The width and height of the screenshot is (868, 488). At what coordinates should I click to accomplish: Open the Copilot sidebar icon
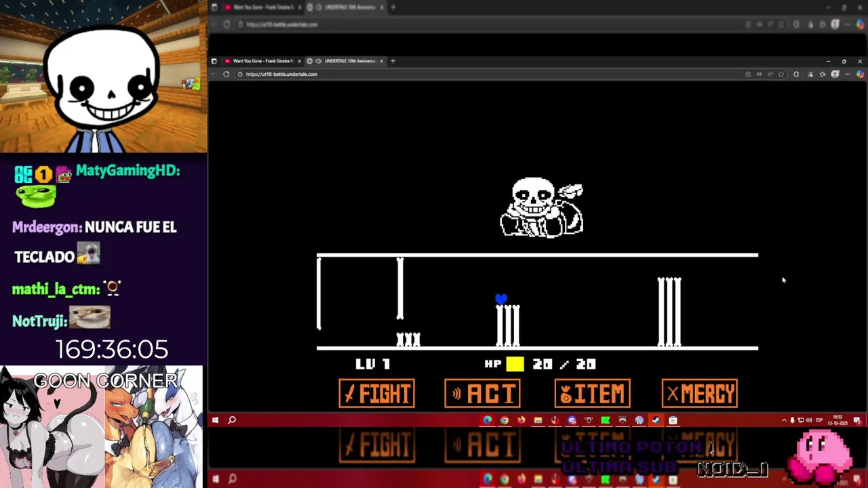coord(860,74)
